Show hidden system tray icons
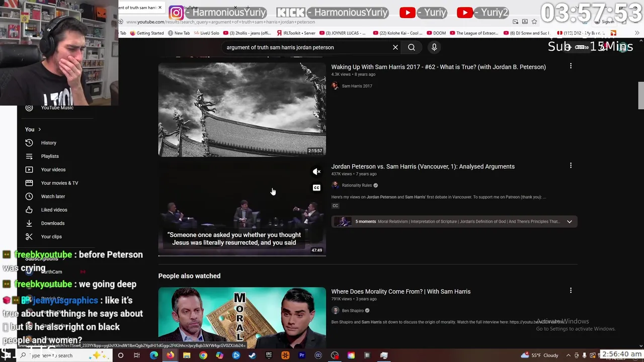 click(x=569, y=355)
